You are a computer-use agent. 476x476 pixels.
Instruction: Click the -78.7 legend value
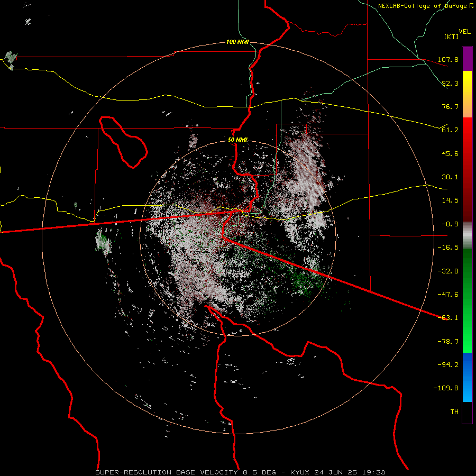[448, 342]
